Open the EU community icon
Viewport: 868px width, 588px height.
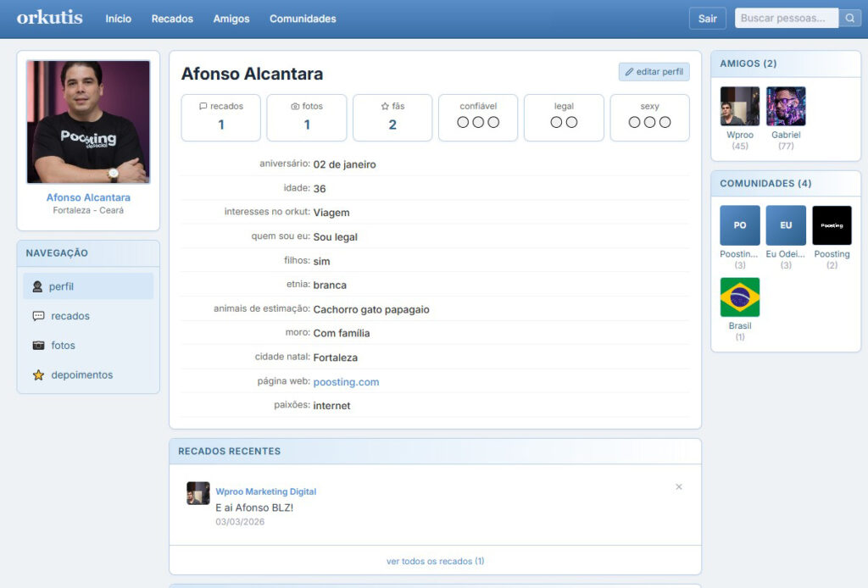pos(786,225)
